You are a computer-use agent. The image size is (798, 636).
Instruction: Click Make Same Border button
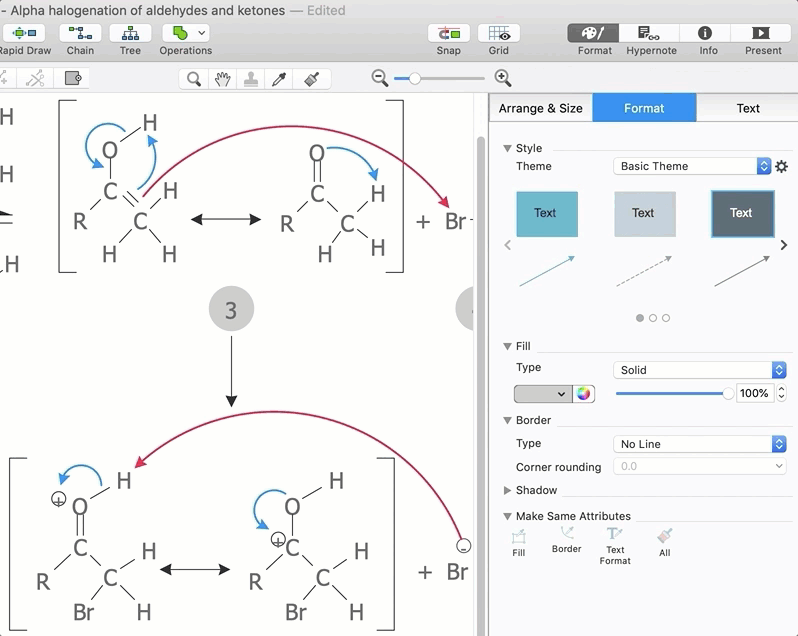tap(566, 540)
